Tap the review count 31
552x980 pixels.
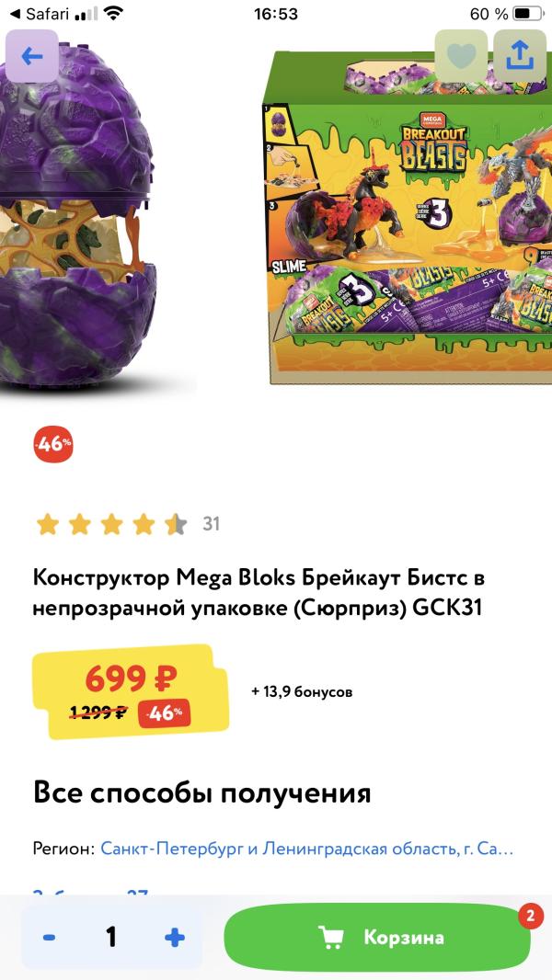coord(211,524)
